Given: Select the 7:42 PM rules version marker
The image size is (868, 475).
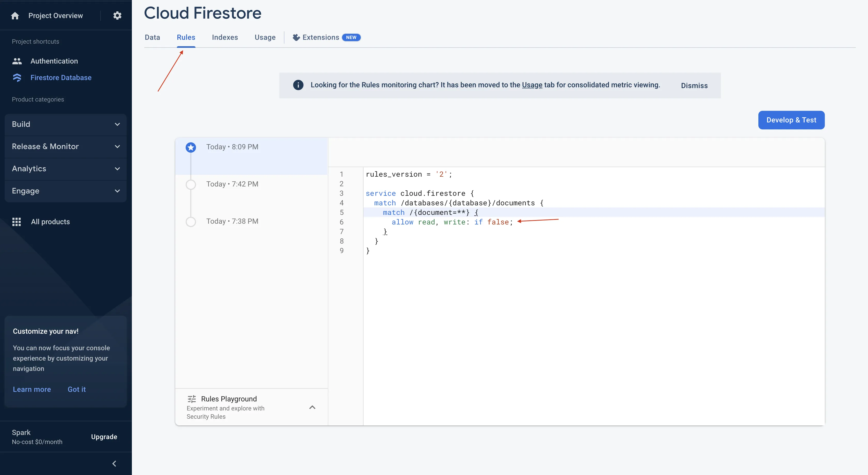Looking at the screenshot, I should [191, 184].
